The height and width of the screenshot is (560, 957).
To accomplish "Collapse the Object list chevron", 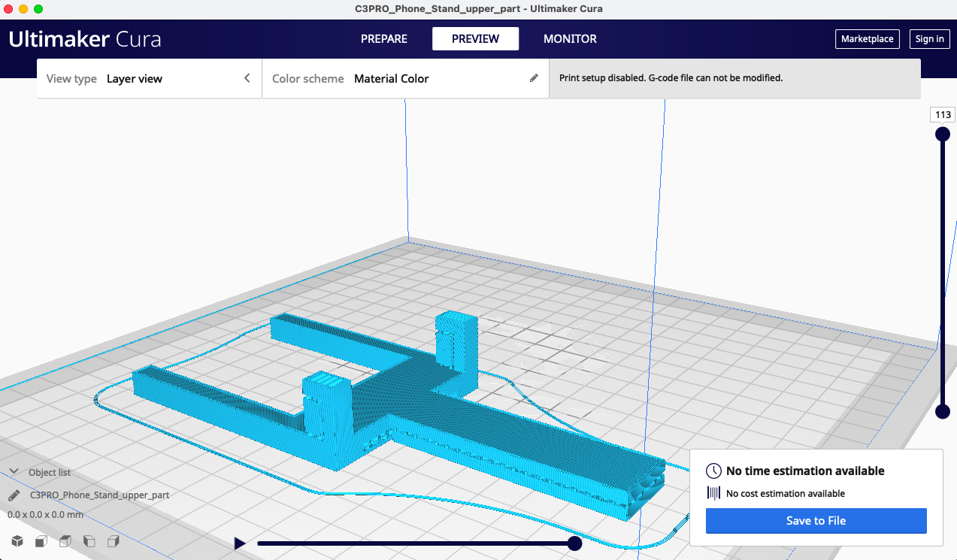I will point(14,472).
